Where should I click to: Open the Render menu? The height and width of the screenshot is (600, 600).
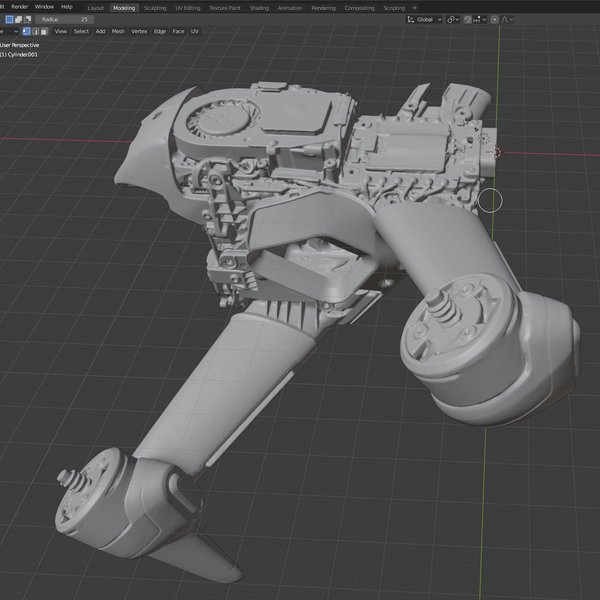(x=19, y=7)
